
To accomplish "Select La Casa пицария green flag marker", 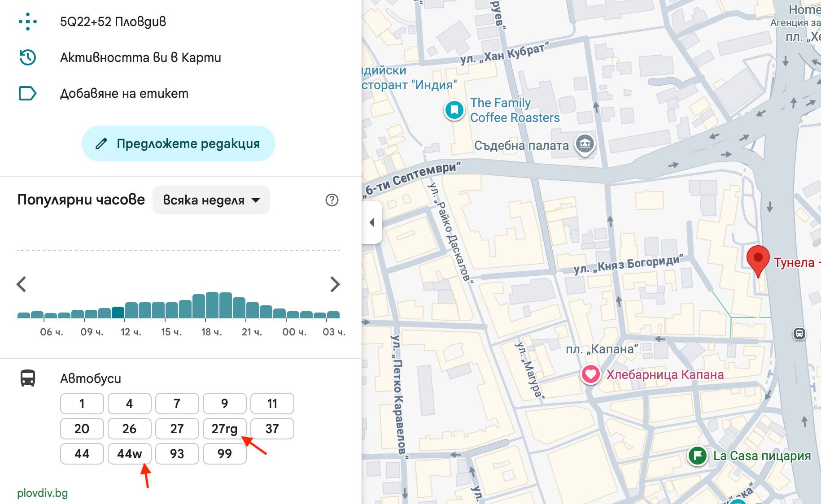I will click(697, 456).
